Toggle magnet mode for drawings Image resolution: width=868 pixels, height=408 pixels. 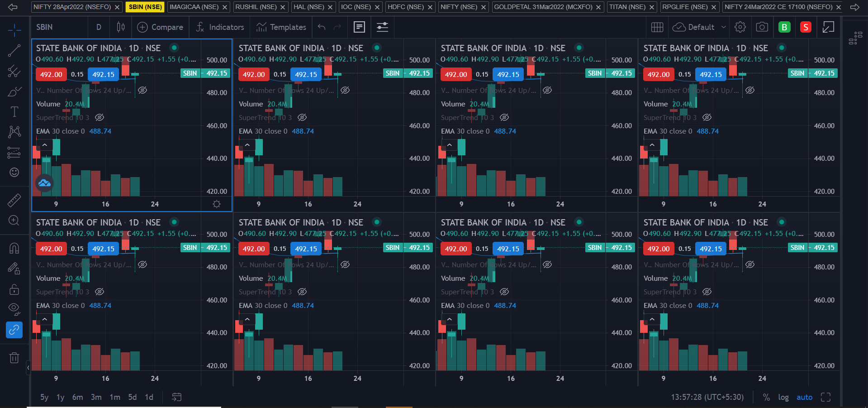[14, 248]
